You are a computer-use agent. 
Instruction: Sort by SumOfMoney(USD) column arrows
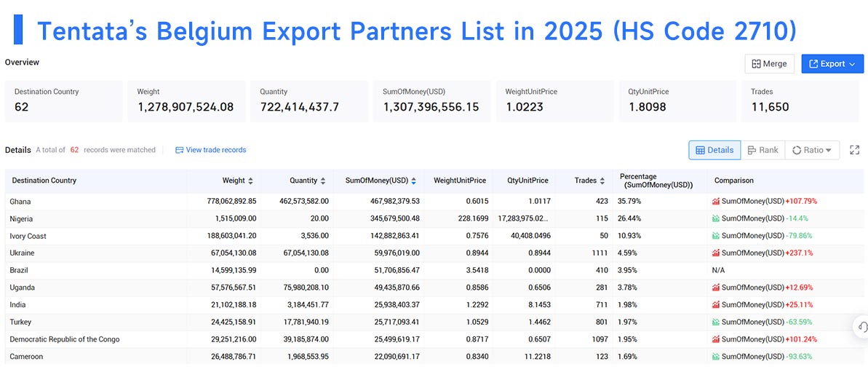click(413, 181)
